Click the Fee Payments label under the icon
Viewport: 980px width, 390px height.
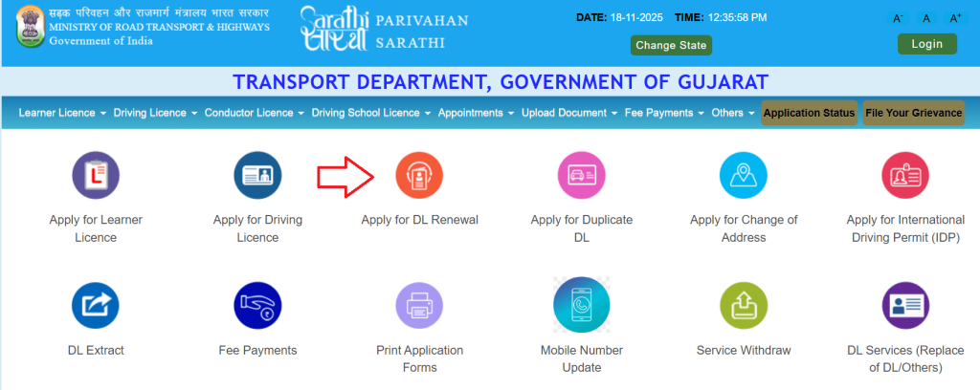pyautogui.click(x=257, y=350)
